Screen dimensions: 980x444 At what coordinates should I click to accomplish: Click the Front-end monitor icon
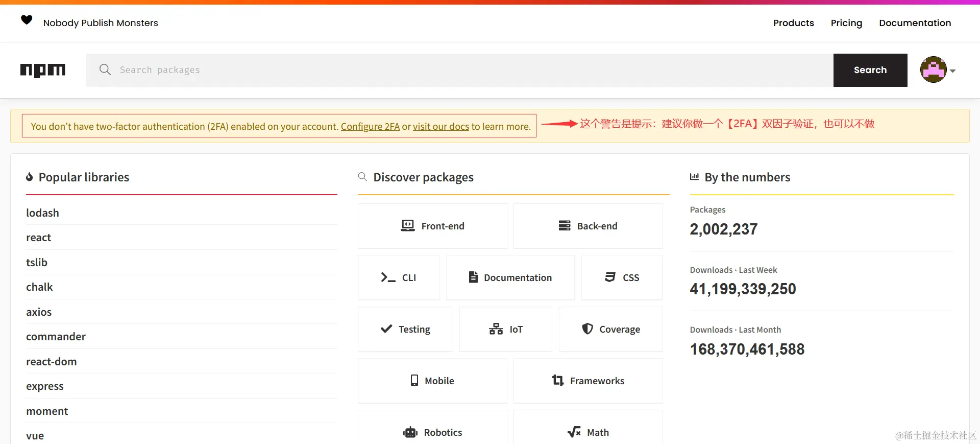click(x=408, y=226)
